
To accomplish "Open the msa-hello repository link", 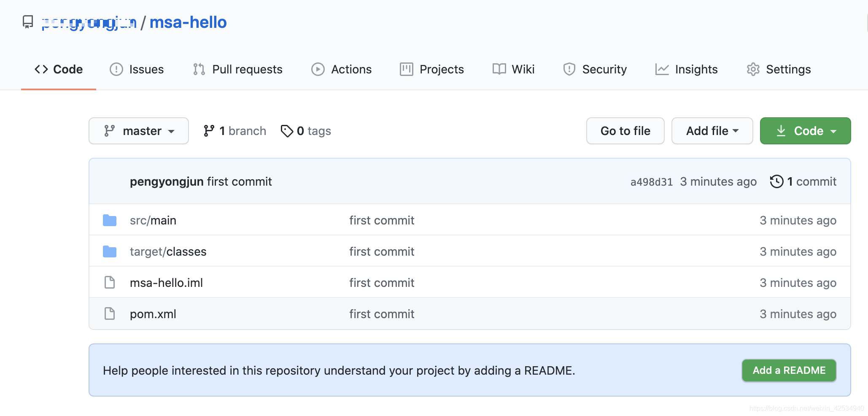I will point(188,22).
